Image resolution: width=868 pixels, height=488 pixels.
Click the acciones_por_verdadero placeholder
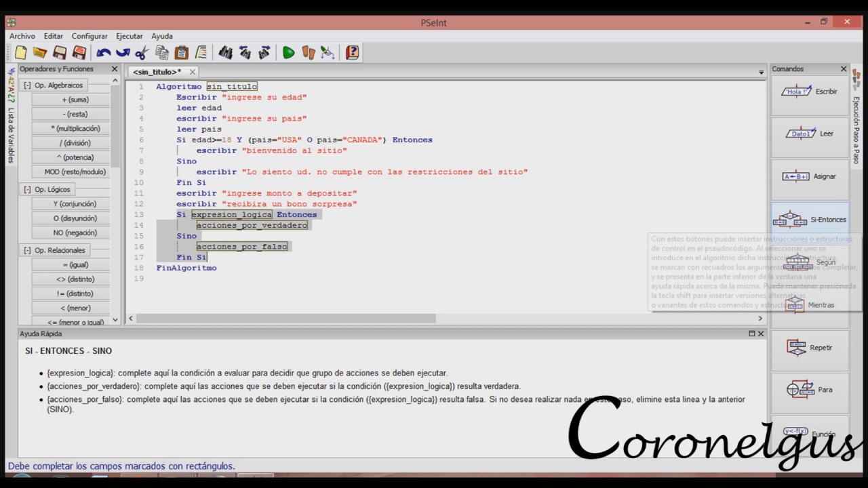252,225
